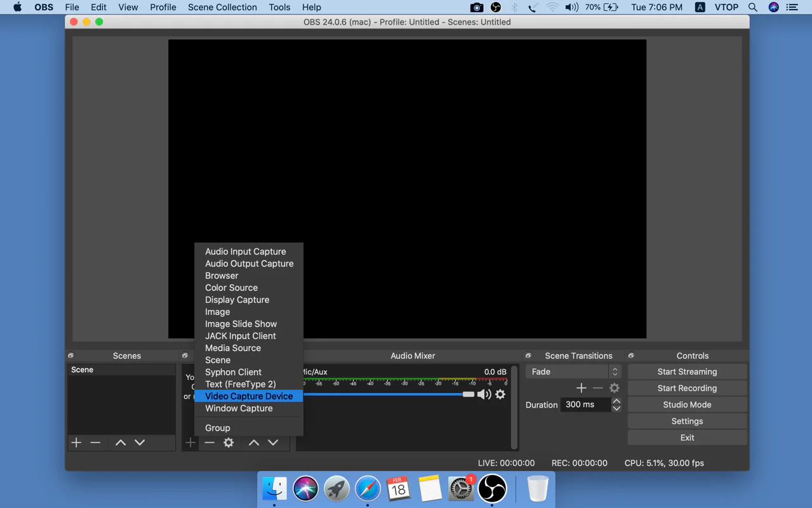
Task: Add a source with the plus icon
Action: coord(190,443)
